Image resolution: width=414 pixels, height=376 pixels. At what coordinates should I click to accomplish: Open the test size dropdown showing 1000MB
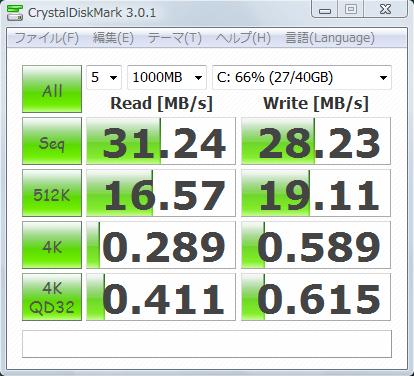[167, 78]
